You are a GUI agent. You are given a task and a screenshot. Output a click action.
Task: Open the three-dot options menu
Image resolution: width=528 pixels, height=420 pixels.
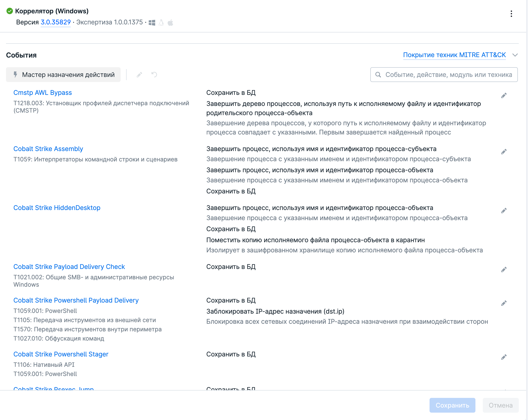pyautogui.click(x=511, y=14)
